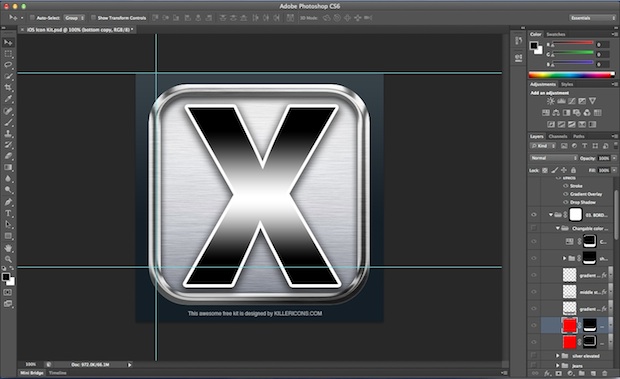620x379 pixels.
Task: Open the Paths tab
Action: click(579, 136)
